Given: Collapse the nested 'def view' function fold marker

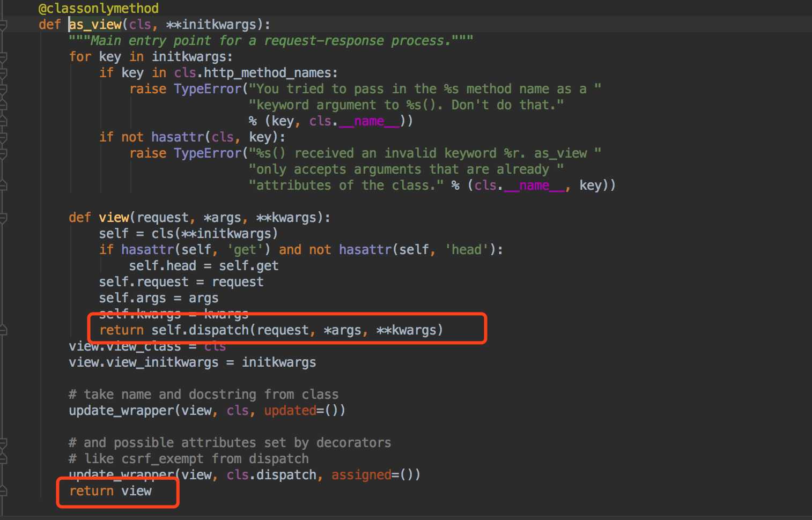Looking at the screenshot, I should (x=3, y=218).
